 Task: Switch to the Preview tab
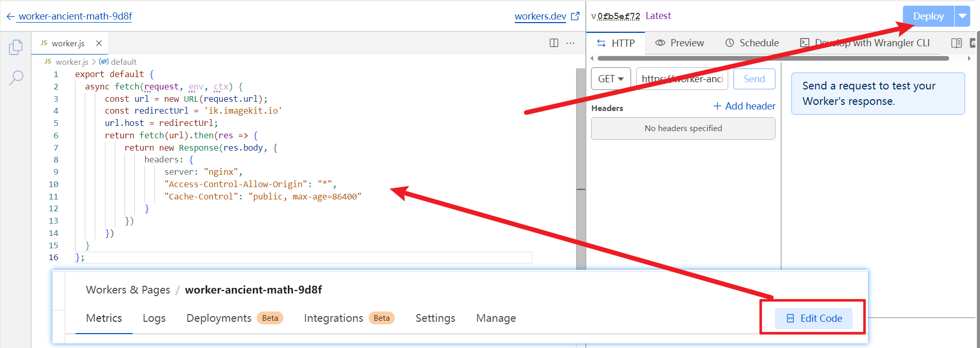pos(679,43)
